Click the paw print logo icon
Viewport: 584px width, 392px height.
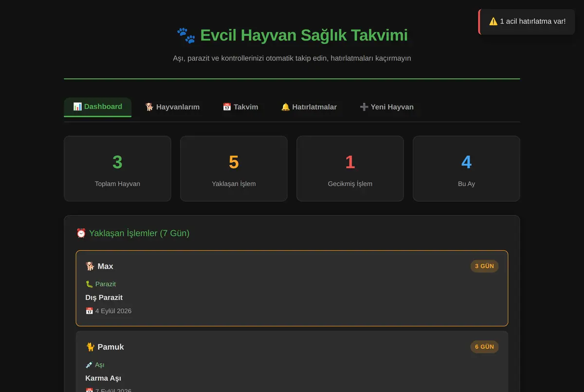pos(186,36)
